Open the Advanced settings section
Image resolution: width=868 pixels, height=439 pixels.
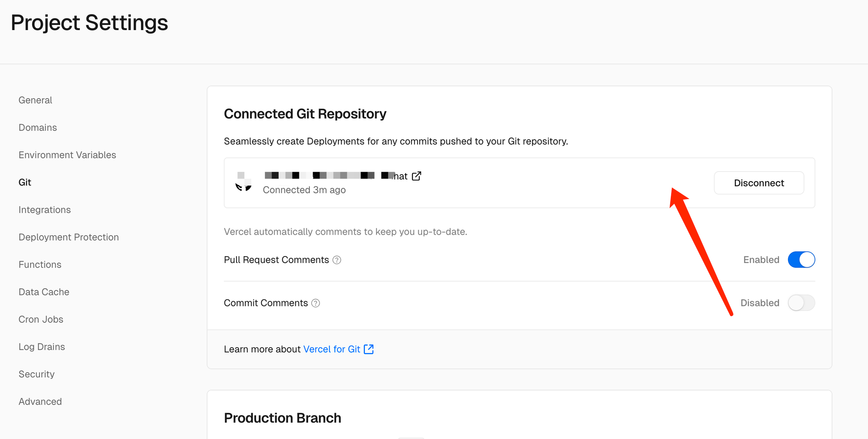40,401
